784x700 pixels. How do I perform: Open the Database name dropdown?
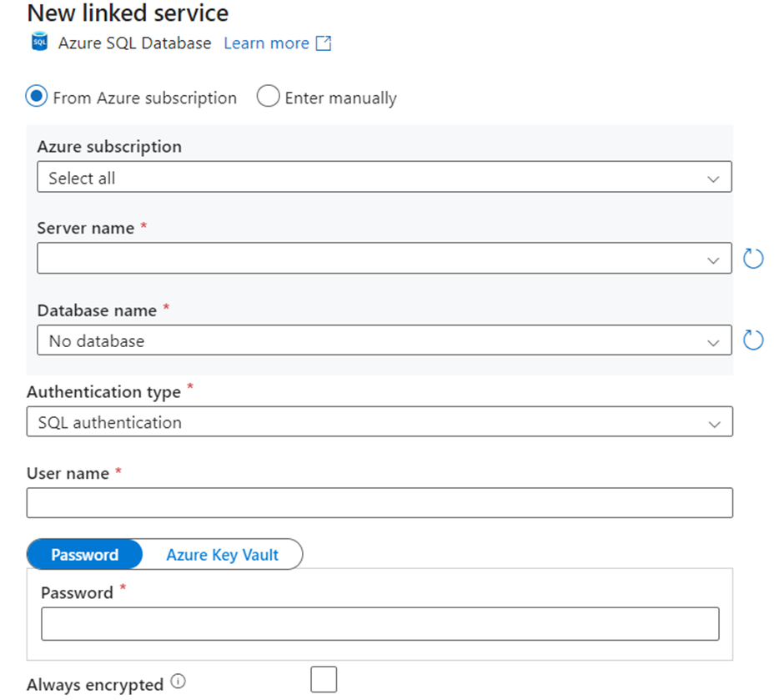[384, 340]
